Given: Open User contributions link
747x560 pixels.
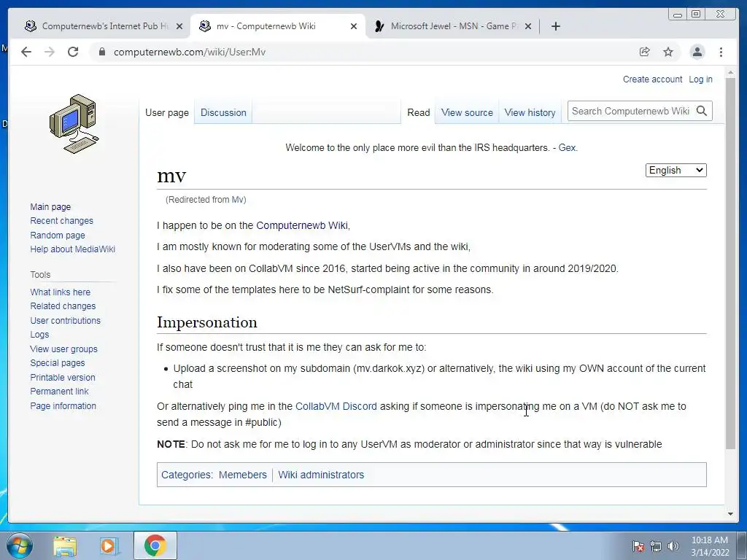Looking at the screenshot, I should pos(65,321).
